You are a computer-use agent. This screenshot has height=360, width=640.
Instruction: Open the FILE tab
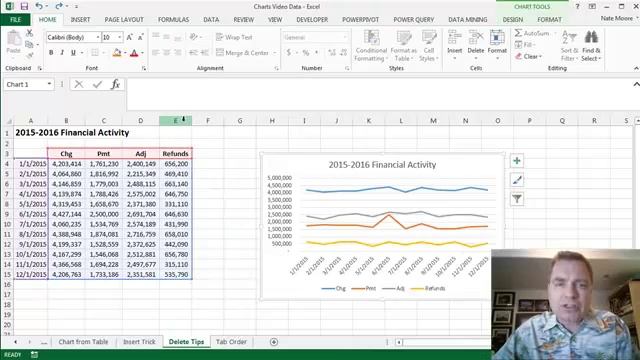(16, 20)
